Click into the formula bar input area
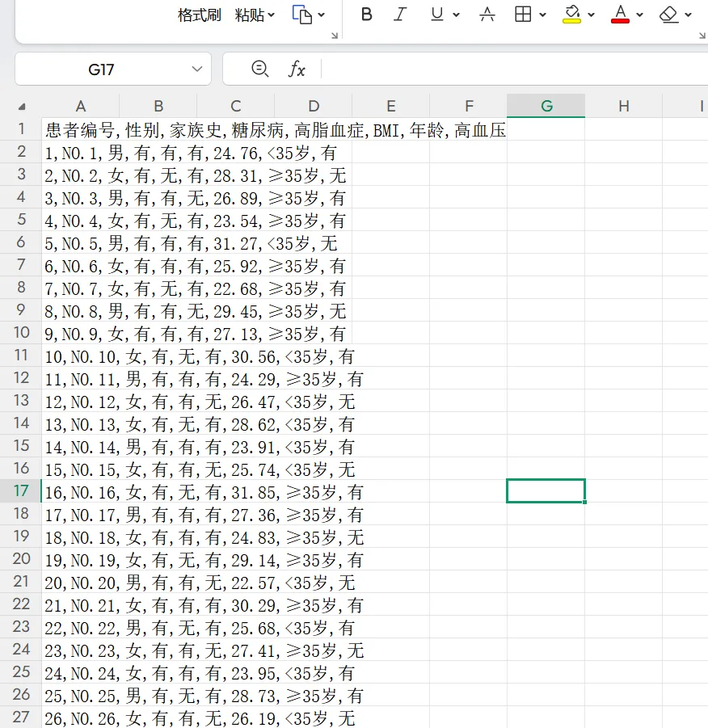This screenshot has height=728, width=708. [515, 69]
